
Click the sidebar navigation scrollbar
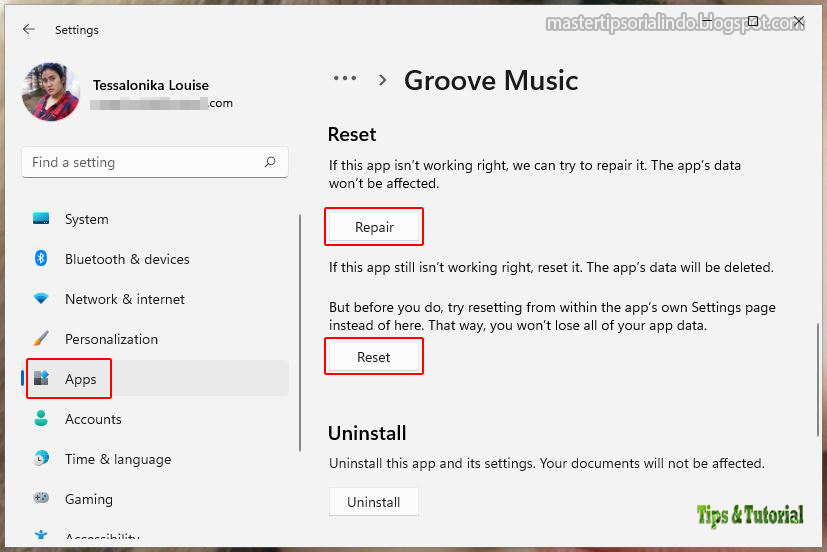300,333
